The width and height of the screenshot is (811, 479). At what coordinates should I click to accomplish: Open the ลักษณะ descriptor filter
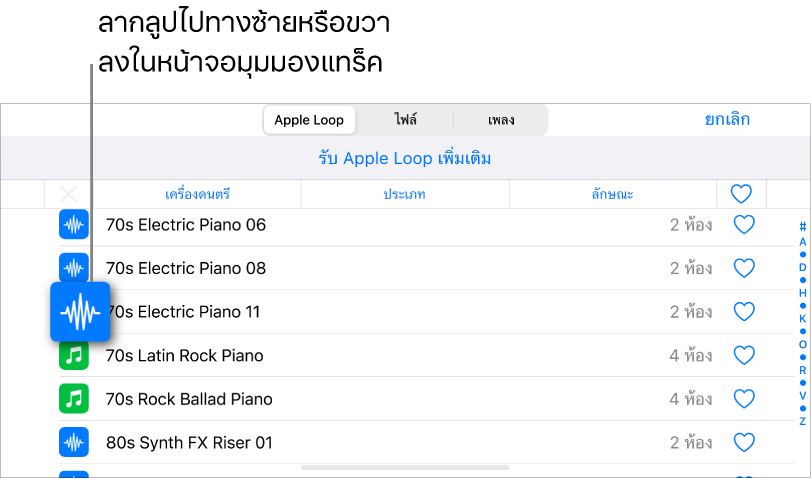click(x=612, y=194)
